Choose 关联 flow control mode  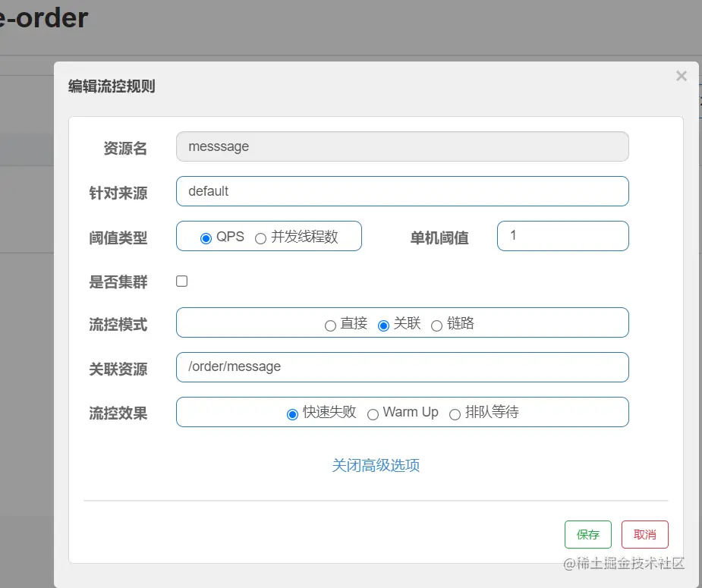click(383, 325)
